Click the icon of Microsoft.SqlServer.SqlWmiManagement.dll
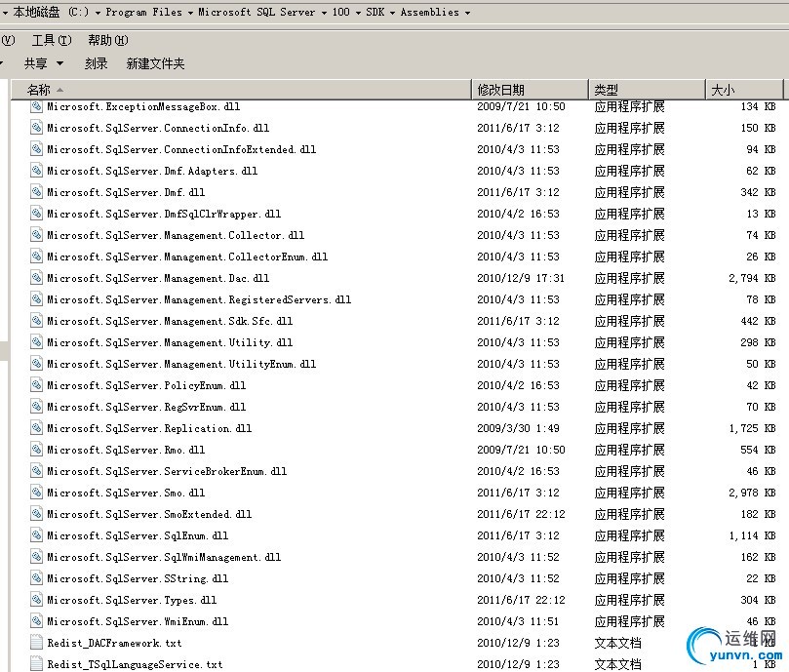 click(x=36, y=557)
